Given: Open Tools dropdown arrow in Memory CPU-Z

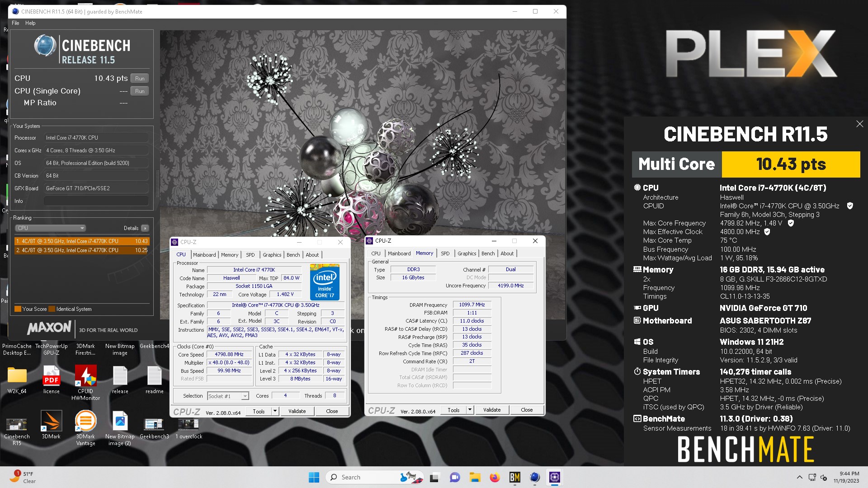Looking at the screenshot, I should [x=470, y=410].
